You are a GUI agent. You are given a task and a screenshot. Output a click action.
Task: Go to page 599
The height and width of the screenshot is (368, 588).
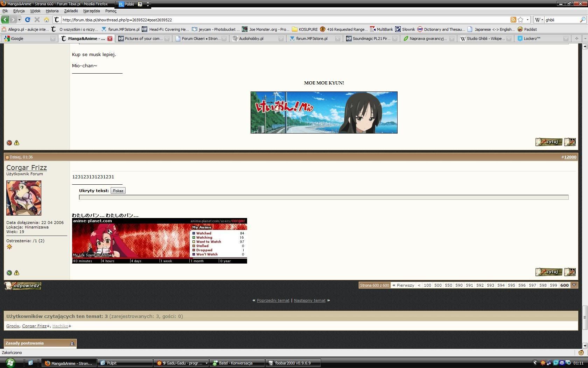tap(553, 285)
